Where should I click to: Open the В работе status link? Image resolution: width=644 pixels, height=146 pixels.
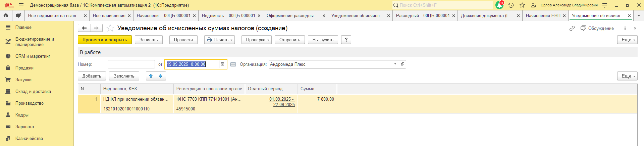[x=90, y=52]
